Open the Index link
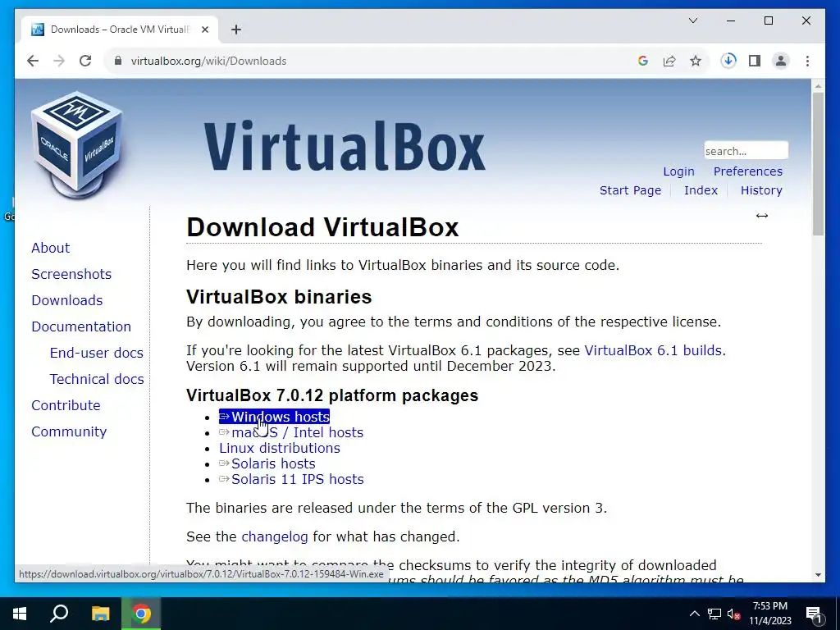840x630 pixels. [x=701, y=190]
